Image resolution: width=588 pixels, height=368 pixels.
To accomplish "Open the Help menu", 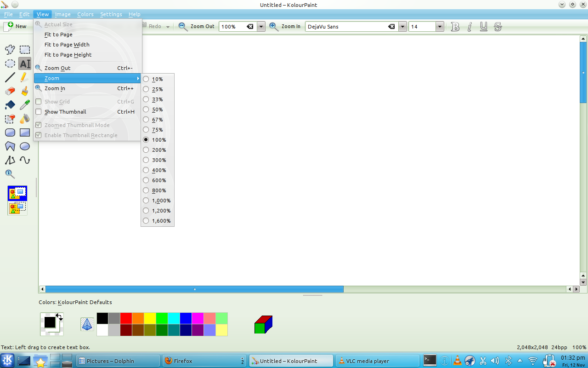I will (x=135, y=14).
